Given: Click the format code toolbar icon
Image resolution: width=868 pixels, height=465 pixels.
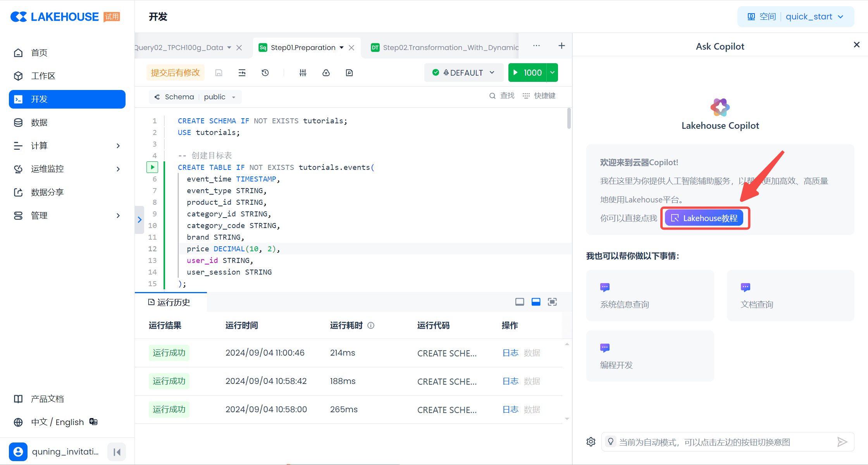Looking at the screenshot, I should pyautogui.click(x=242, y=73).
